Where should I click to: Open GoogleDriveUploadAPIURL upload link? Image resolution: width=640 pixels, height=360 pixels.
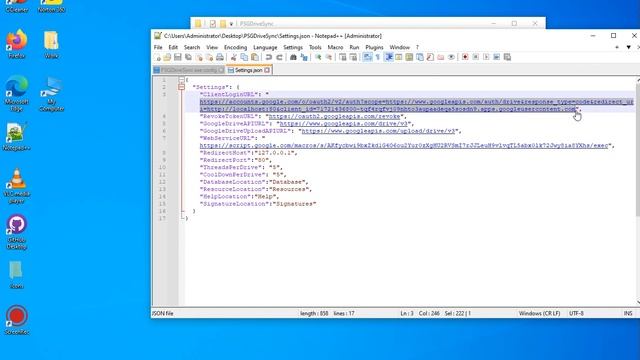[378, 131]
